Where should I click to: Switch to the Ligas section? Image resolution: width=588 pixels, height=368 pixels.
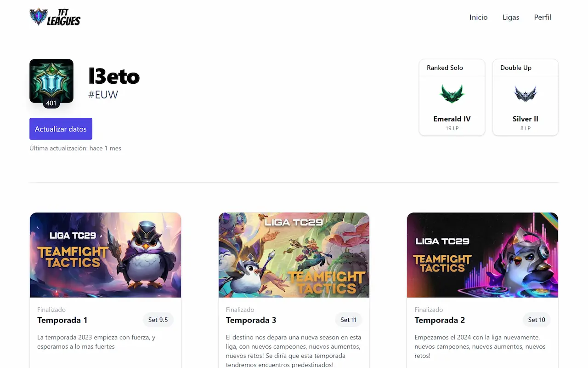(x=510, y=17)
